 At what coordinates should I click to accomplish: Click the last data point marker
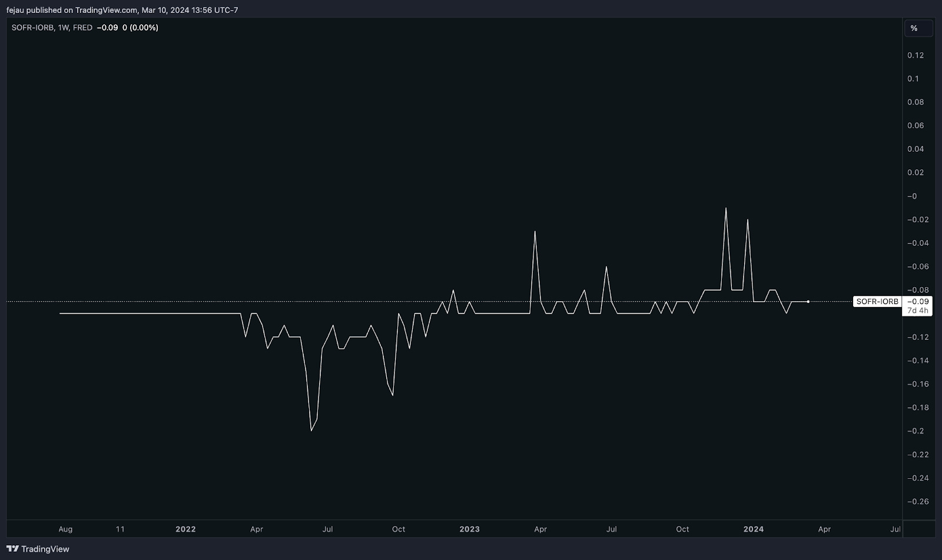tap(808, 301)
